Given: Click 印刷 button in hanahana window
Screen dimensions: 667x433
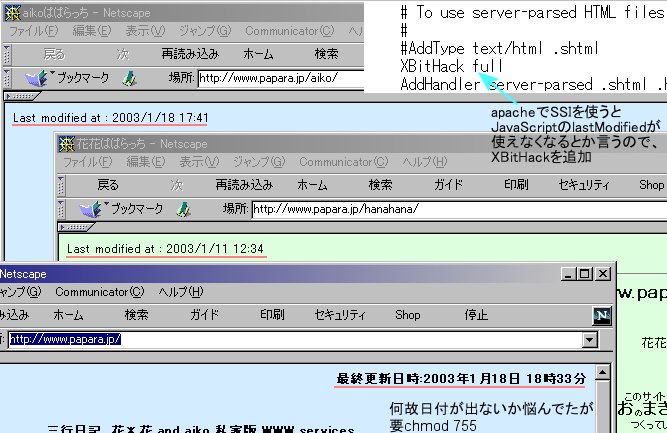Looking at the screenshot, I should pos(516,185).
